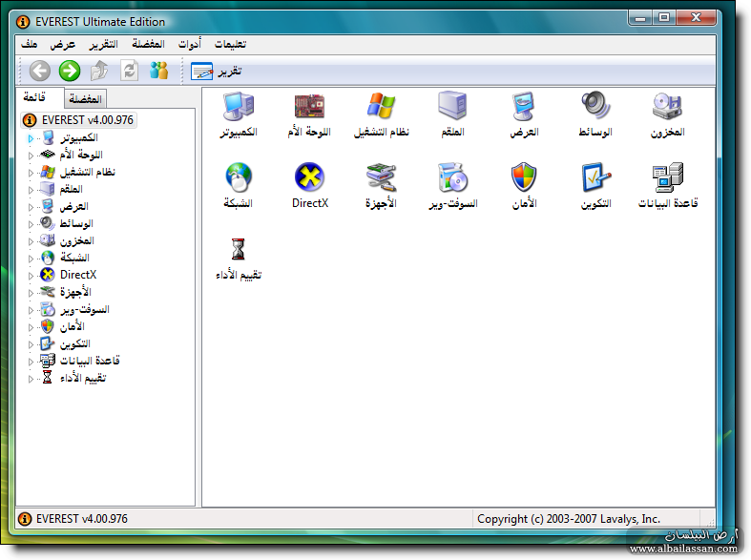Select التكوين in the tree
This screenshot has width=751, height=560.
75,344
